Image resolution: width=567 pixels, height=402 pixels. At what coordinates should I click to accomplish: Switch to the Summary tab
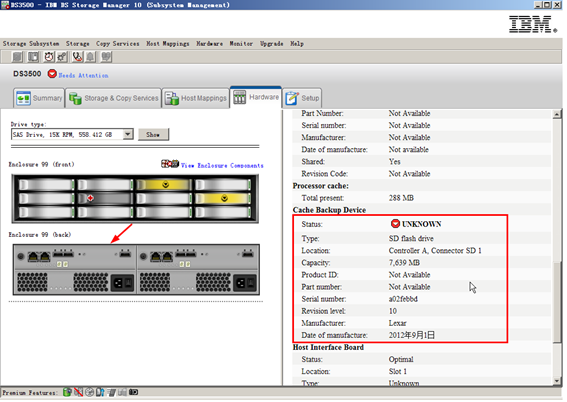(x=39, y=98)
